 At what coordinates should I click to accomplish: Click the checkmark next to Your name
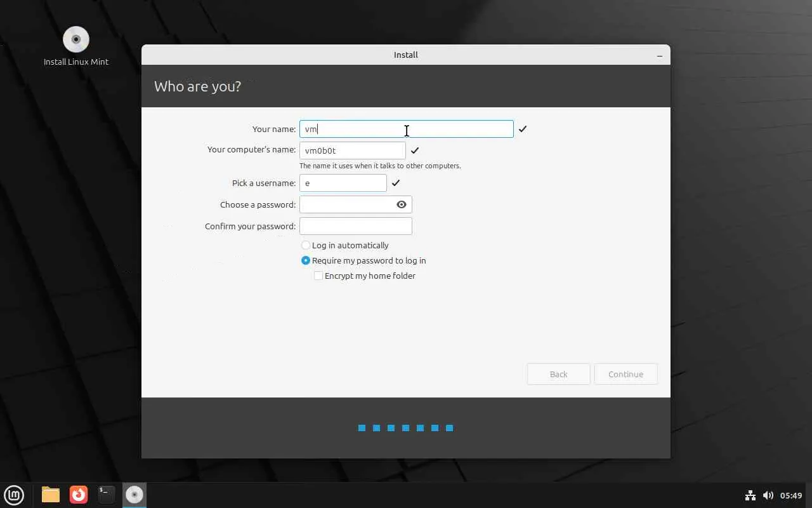(x=523, y=129)
